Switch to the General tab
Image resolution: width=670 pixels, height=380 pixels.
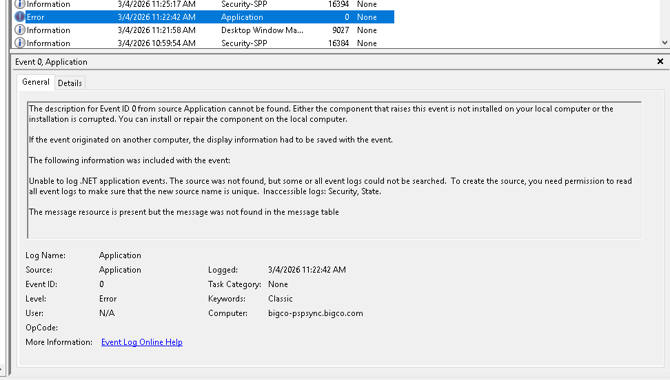pyautogui.click(x=35, y=82)
